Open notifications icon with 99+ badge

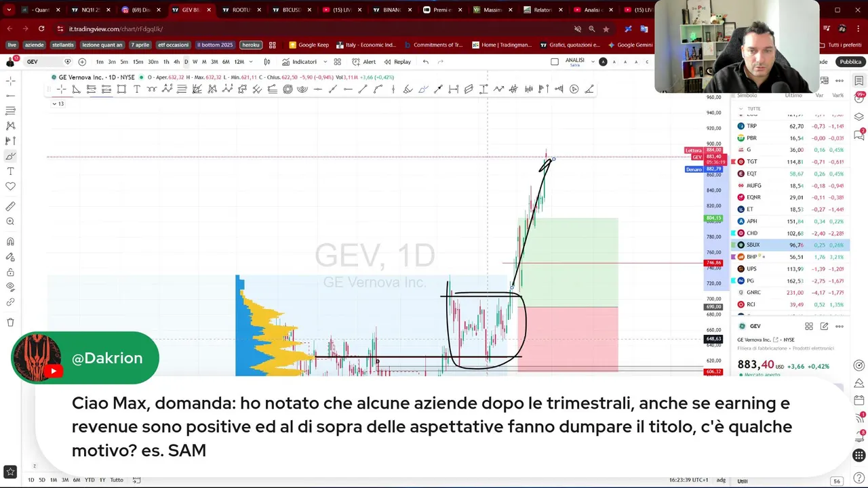pos(859,99)
